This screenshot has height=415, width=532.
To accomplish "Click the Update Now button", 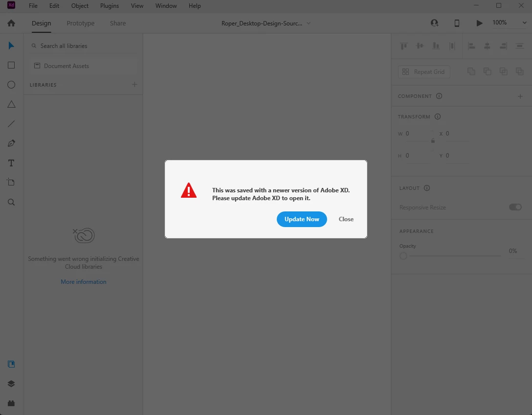I will pos(302,219).
